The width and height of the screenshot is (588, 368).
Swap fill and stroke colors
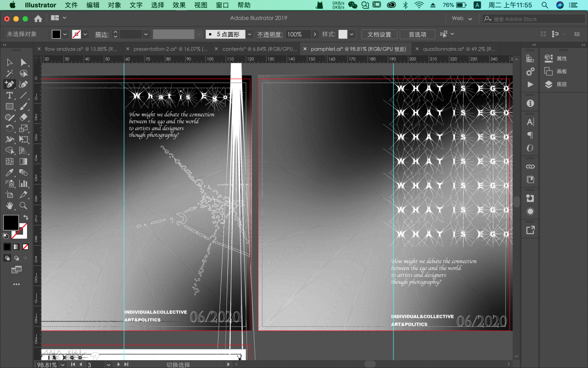pyautogui.click(x=25, y=217)
